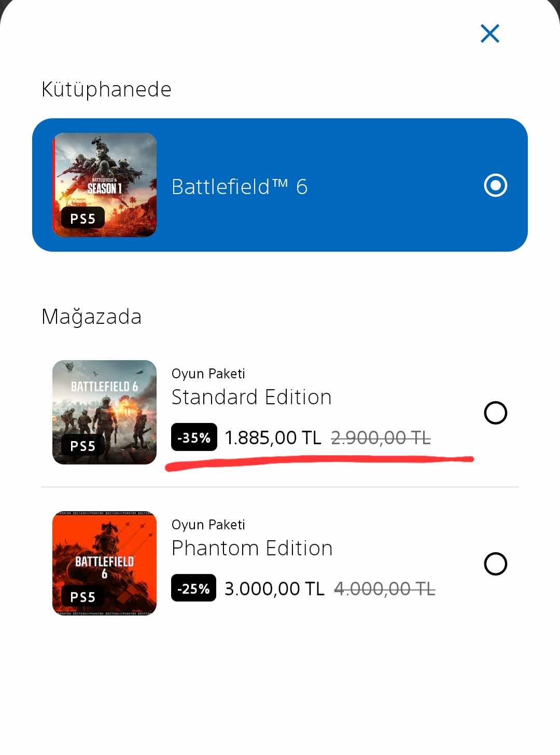
Task: Open the Phantom Edition title
Action: pyautogui.click(x=252, y=548)
